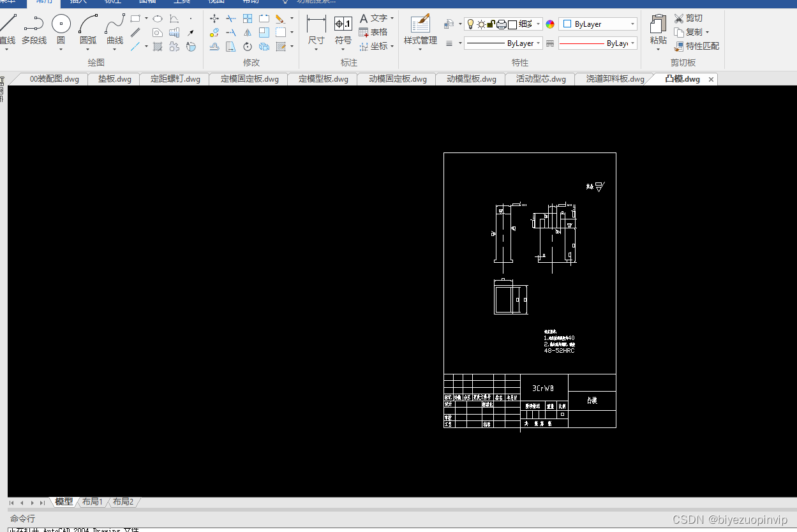
Task: Expand the erase tool row dropdown arrow
Action: [292, 18]
